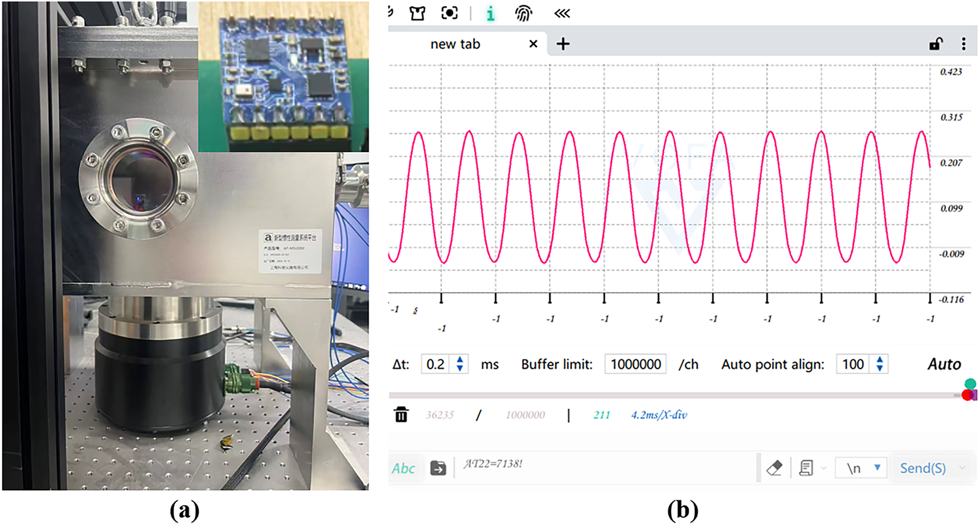Click the eraser icon to clear input
The image size is (980, 525).
774,468
